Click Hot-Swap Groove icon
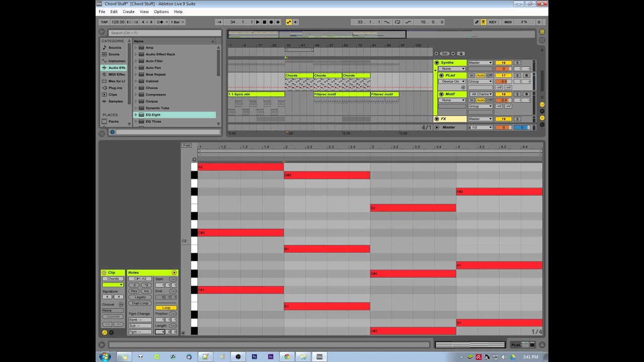644x362 pixels. click(121, 305)
